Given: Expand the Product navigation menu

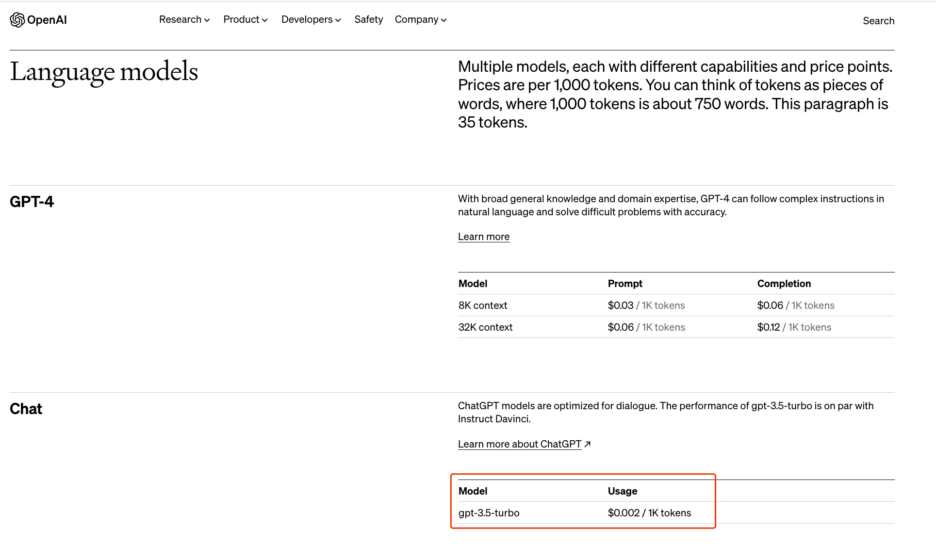Looking at the screenshot, I should pos(246,19).
